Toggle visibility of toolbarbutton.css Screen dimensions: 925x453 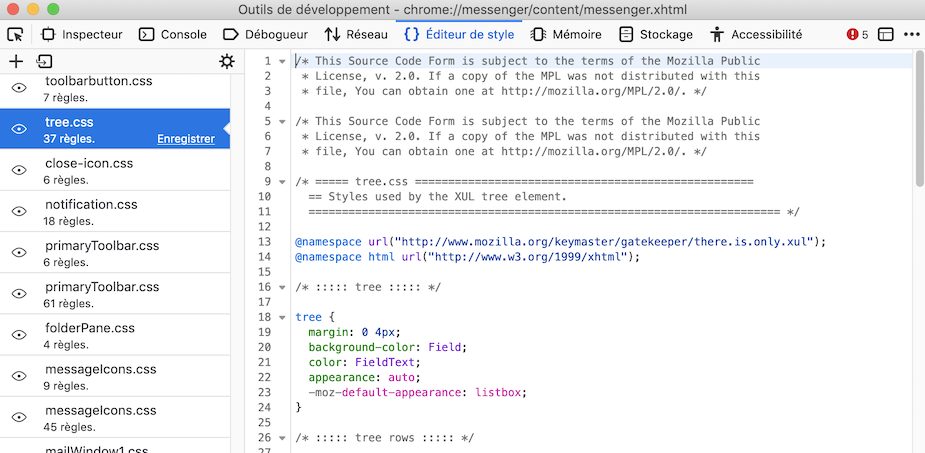[x=19, y=88]
